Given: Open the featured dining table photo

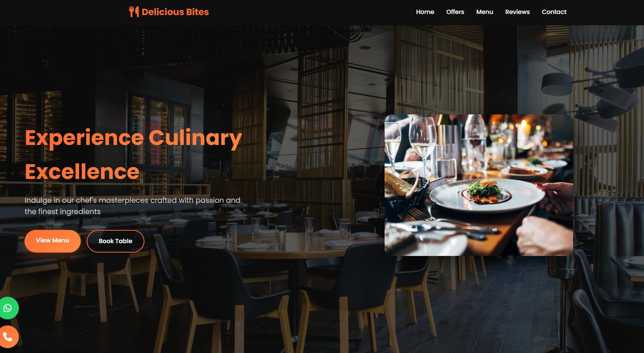Looking at the screenshot, I should coord(479,185).
